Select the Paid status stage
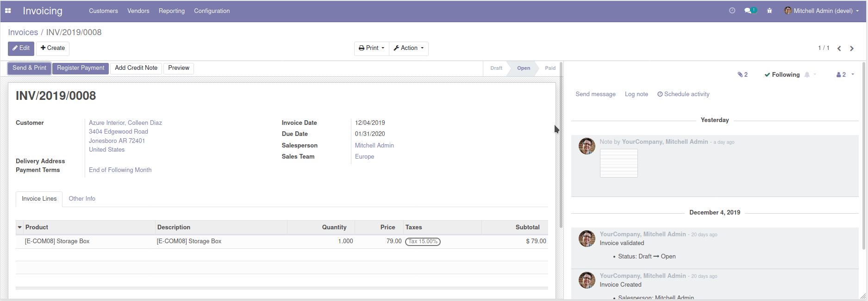 pos(550,68)
